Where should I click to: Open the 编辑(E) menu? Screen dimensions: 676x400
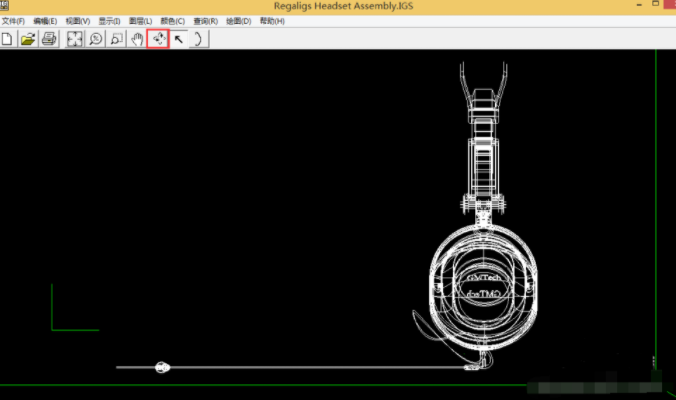[46, 21]
